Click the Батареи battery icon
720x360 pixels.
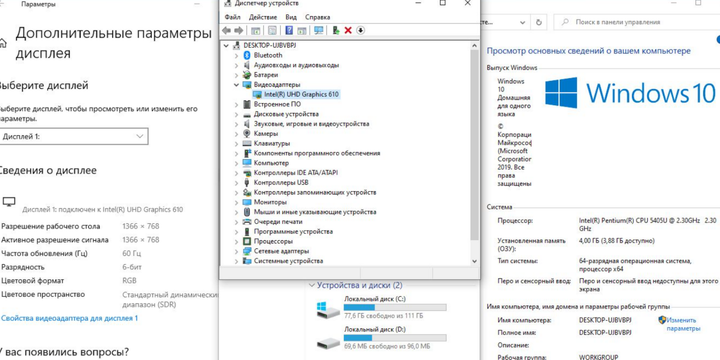[247, 74]
